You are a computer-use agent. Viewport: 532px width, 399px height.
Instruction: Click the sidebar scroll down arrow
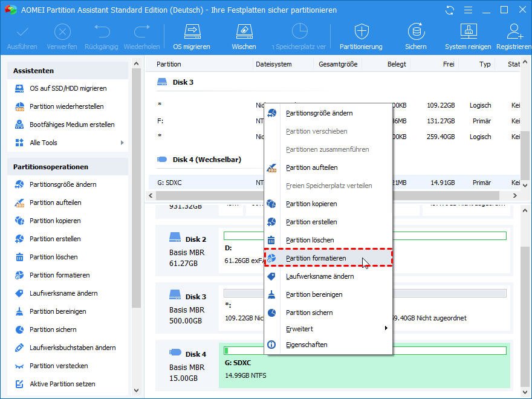137,391
